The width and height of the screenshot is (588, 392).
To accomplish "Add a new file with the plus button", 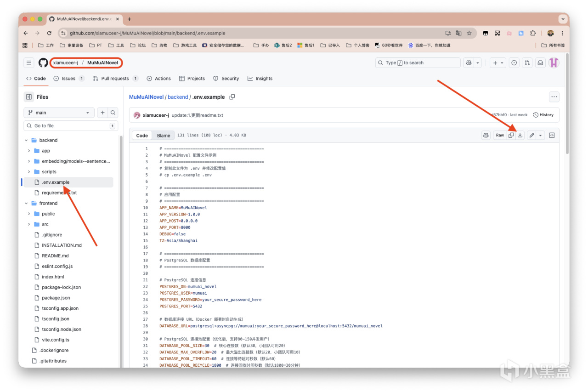I will click(102, 113).
